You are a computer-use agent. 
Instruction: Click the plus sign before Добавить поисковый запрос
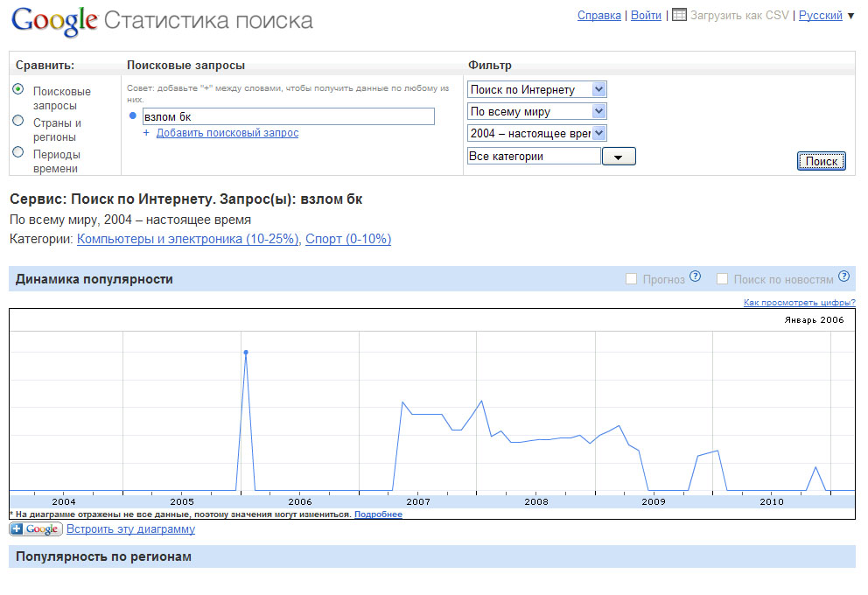146,133
